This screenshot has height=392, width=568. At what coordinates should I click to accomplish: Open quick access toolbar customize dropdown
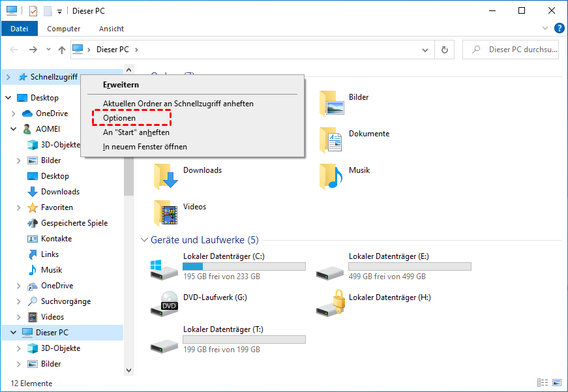pos(59,12)
